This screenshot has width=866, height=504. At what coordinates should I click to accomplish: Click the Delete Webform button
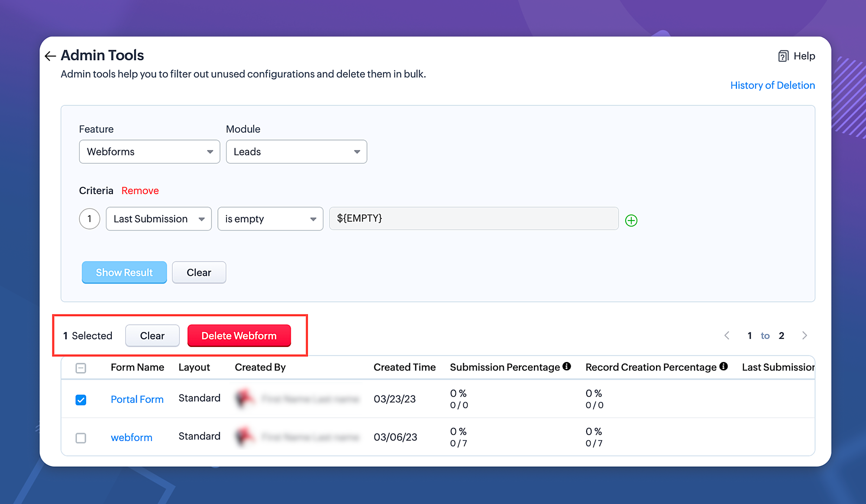(x=239, y=336)
